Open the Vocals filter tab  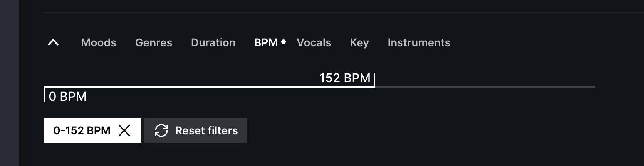(x=314, y=42)
